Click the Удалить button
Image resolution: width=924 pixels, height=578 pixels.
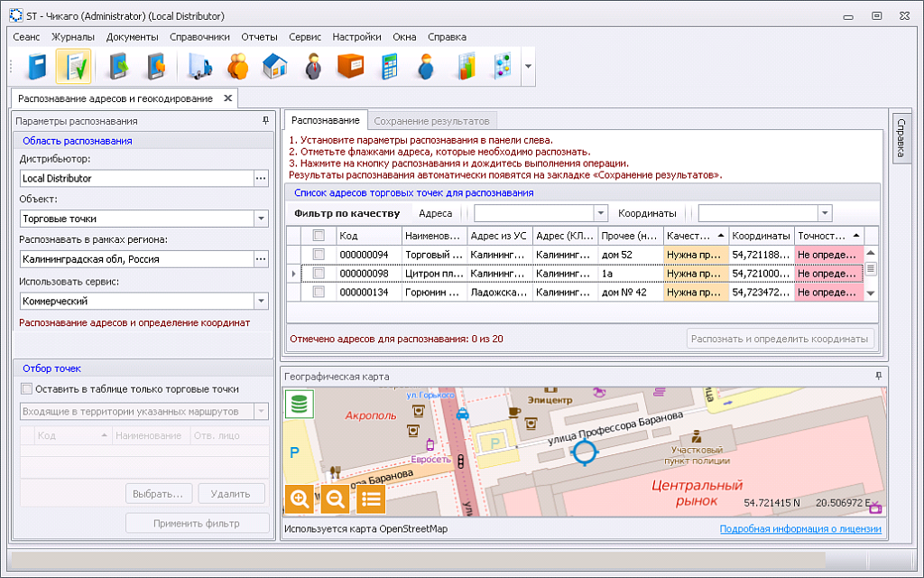pyautogui.click(x=230, y=494)
